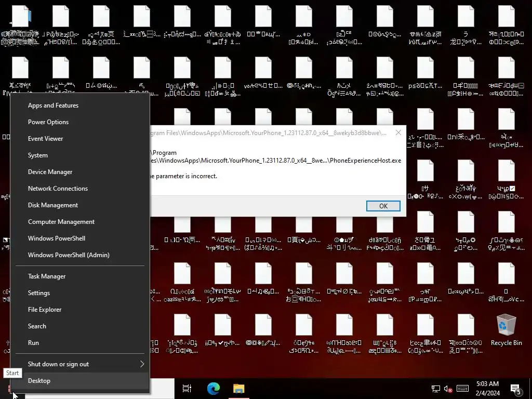Image resolution: width=532 pixels, height=399 pixels.
Task: Open the touch keyboard tray icon
Action: [x=462, y=389]
